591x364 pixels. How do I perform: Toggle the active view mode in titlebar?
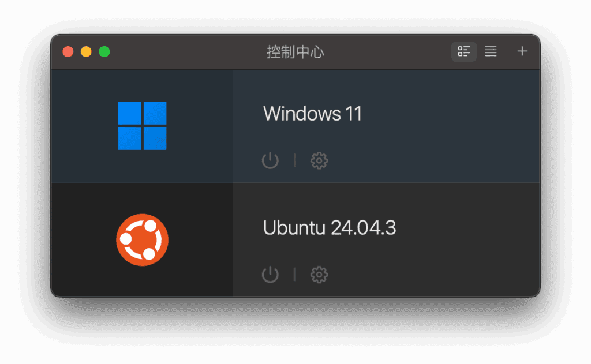(463, 51)
